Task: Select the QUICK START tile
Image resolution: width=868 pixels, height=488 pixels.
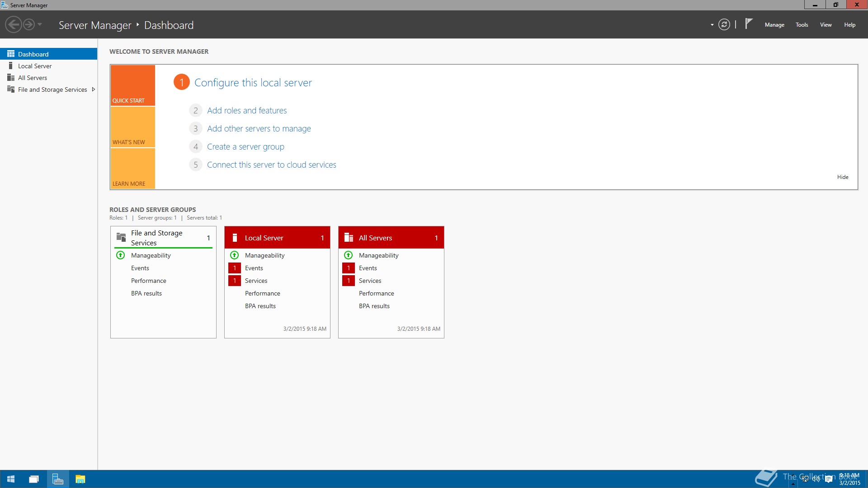Action: tap(133, 85)
